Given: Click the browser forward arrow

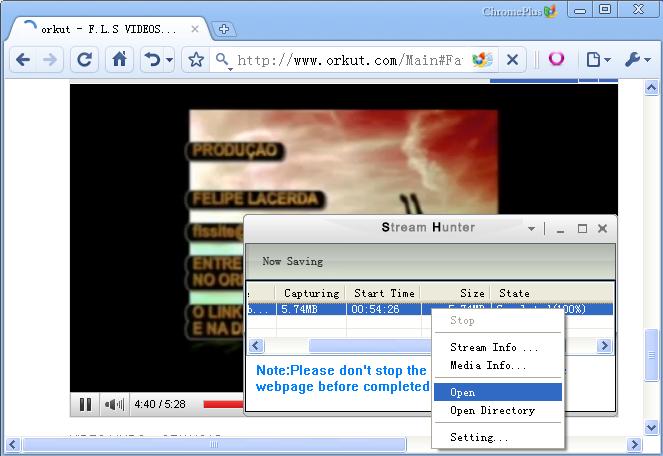Looking at the screenshot, I should pos(50,60).
